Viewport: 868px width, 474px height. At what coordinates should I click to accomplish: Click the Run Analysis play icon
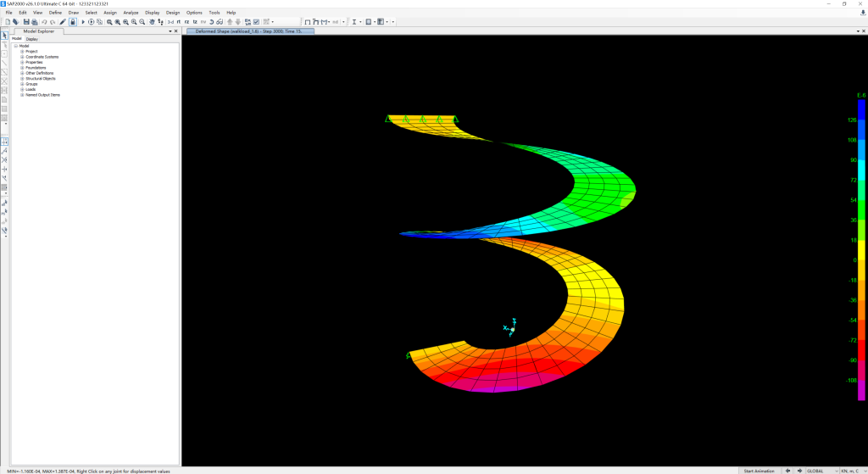(x=83, y=21)
